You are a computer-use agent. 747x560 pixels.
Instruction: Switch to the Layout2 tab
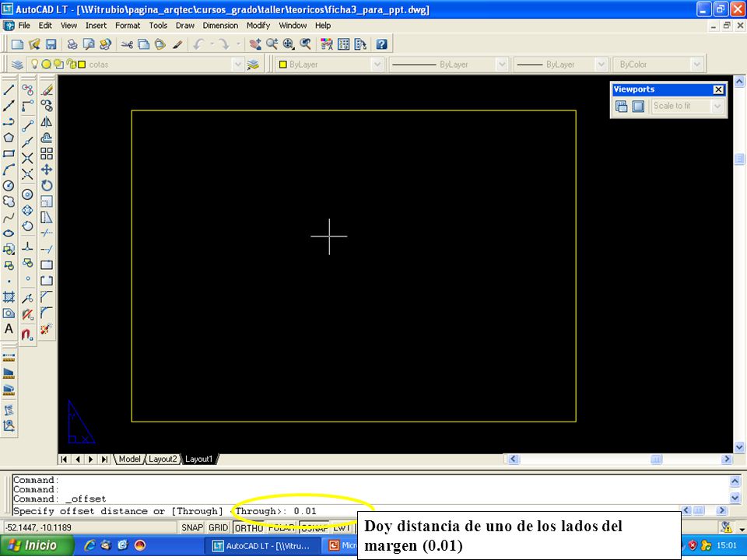tap(163, 459)
